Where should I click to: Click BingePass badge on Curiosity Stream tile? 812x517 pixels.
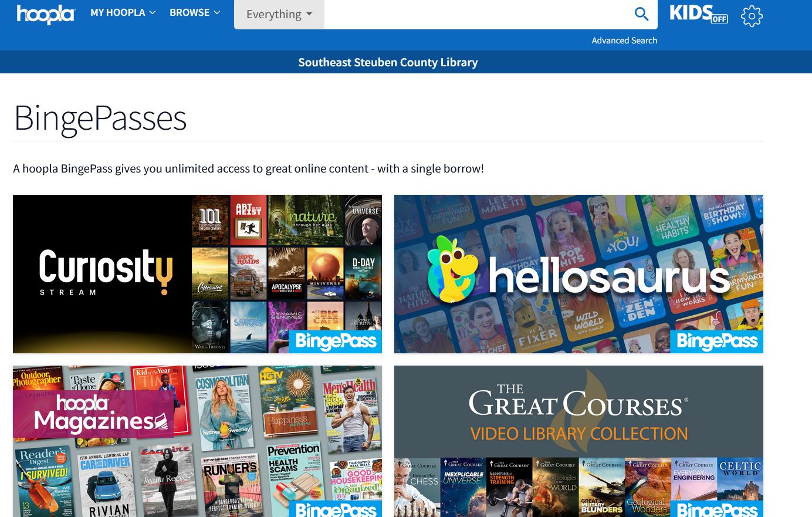(336, 341)
